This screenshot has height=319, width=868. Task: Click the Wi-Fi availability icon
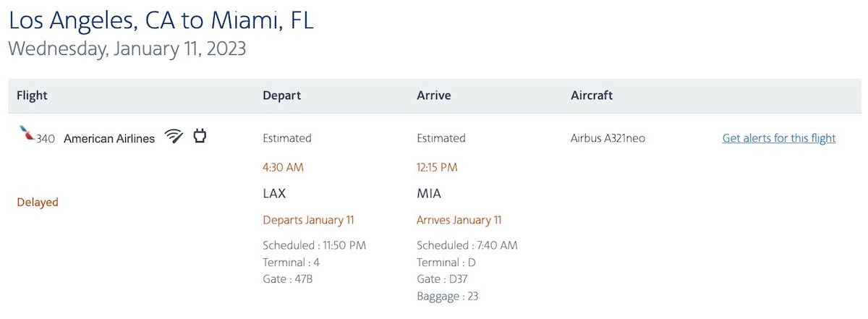(x=174, y=136)
